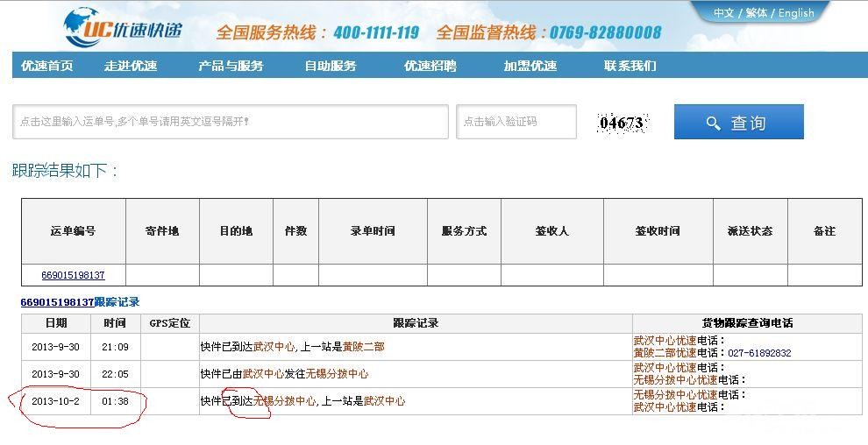Click the 查询 search button
This screenshot has height=445, width=868.
[739, 122]
